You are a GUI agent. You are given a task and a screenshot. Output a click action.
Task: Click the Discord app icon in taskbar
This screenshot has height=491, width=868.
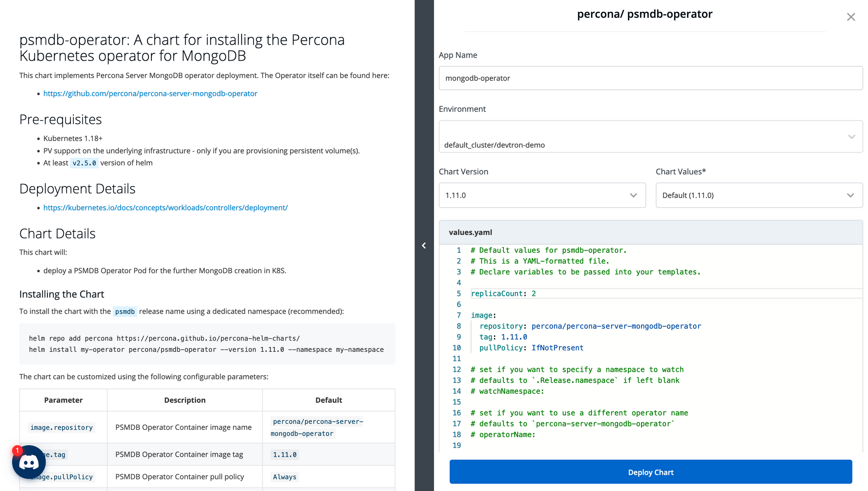(x=28, y=462)
